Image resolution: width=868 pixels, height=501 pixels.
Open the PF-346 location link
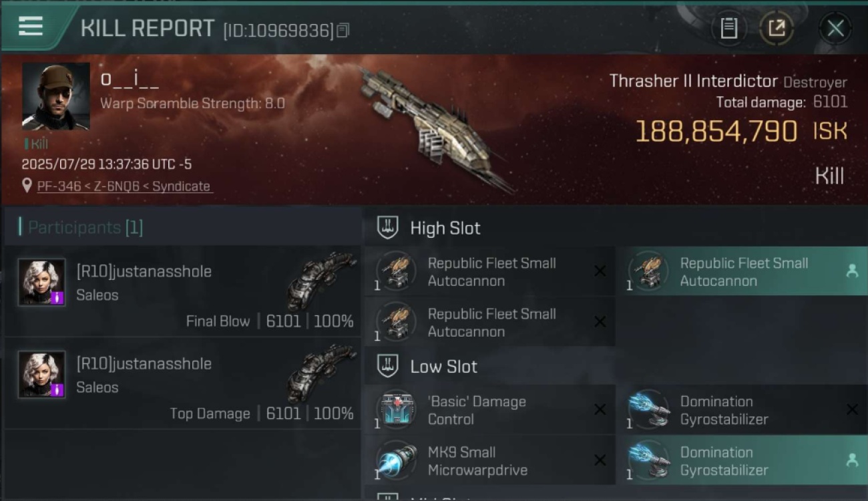point(124,186)
